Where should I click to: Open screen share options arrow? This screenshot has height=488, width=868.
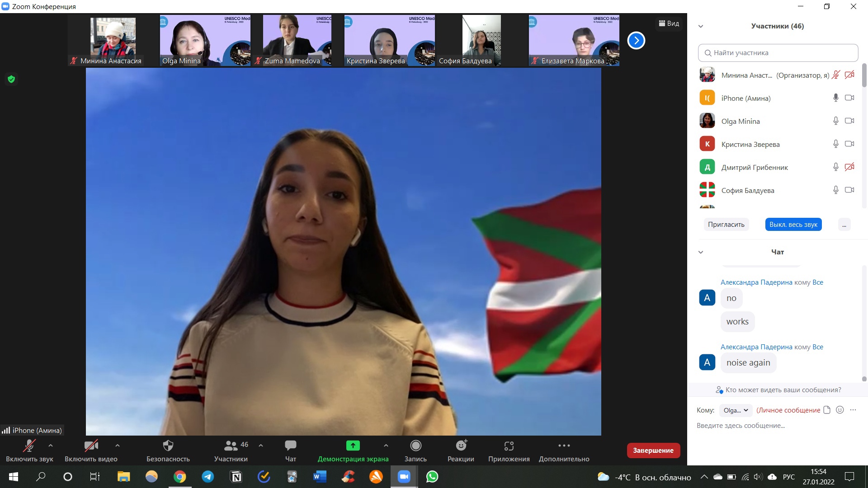[x=386, y=446]
